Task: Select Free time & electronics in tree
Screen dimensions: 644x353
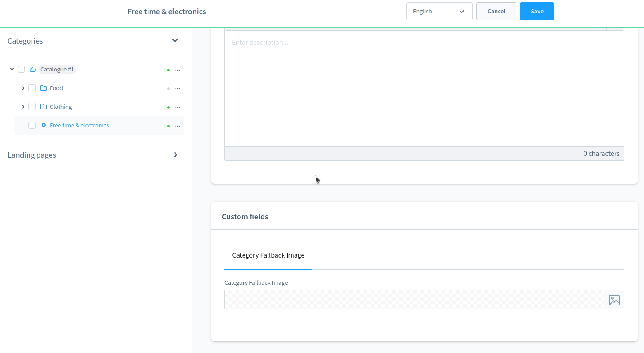Action: 80,125
